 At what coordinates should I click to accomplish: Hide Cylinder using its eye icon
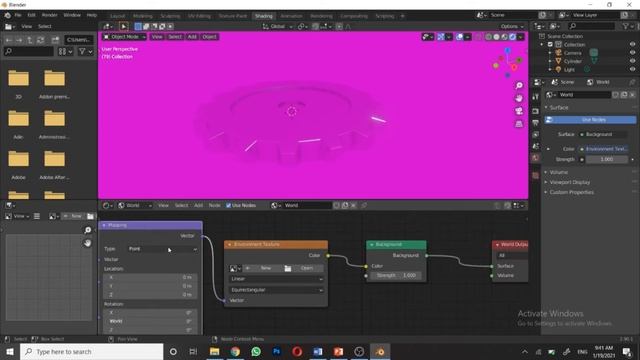coord(633,61)
